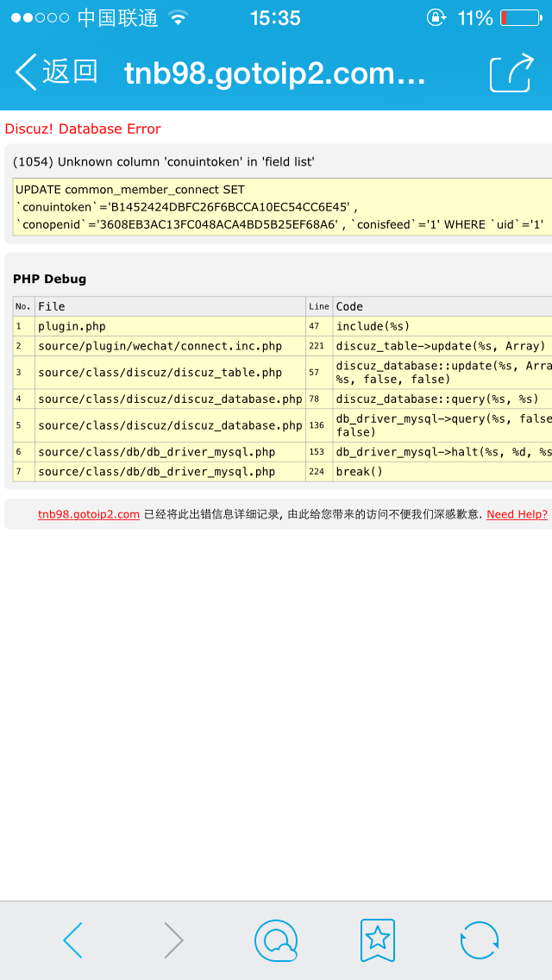Image resolution: width=552 pixels, height=980 pixels.
Task: Go forward with the bottom right arrow
Action: point(173,939)
